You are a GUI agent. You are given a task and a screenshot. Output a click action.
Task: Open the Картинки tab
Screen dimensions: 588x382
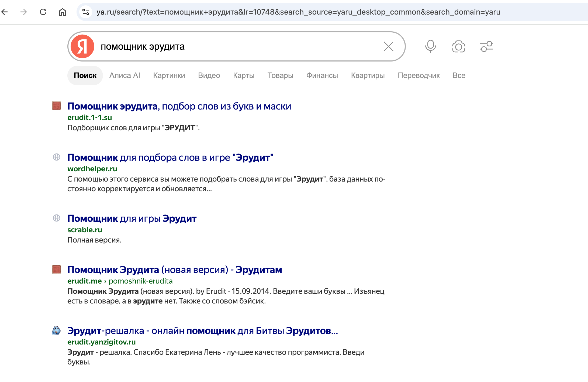tap(169, 76)
